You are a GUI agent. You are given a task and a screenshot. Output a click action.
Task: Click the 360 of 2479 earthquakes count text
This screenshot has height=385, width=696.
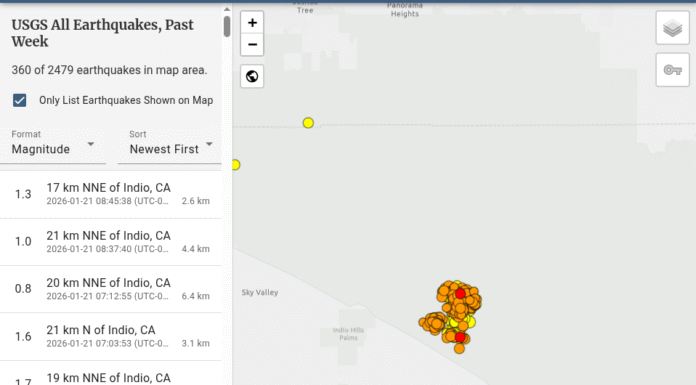point(109,70)
